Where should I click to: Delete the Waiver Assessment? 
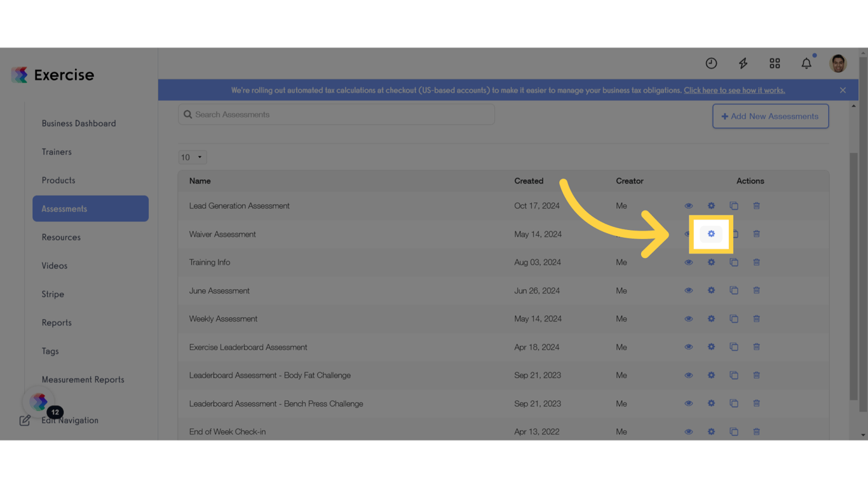756,234
